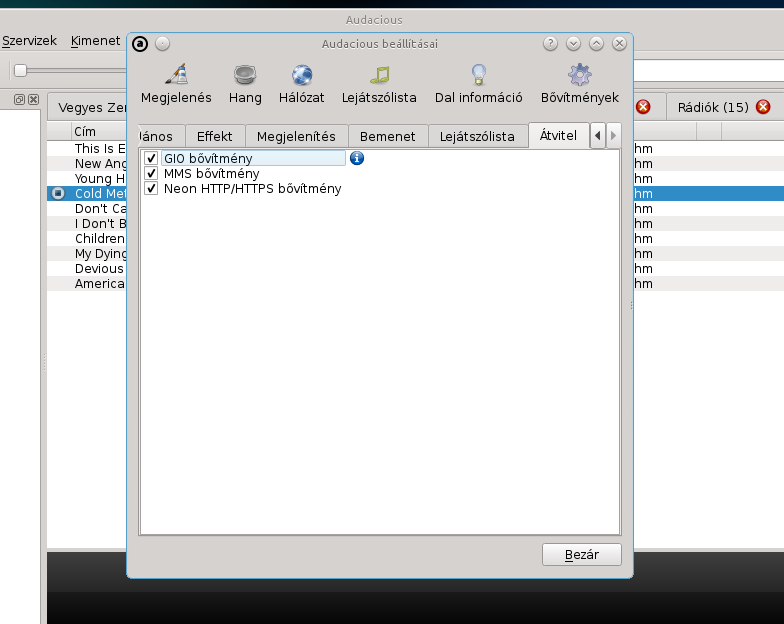
Task: Select the Neon HTTP/HTTPS bővítmény entry
Action: (252, 188)
